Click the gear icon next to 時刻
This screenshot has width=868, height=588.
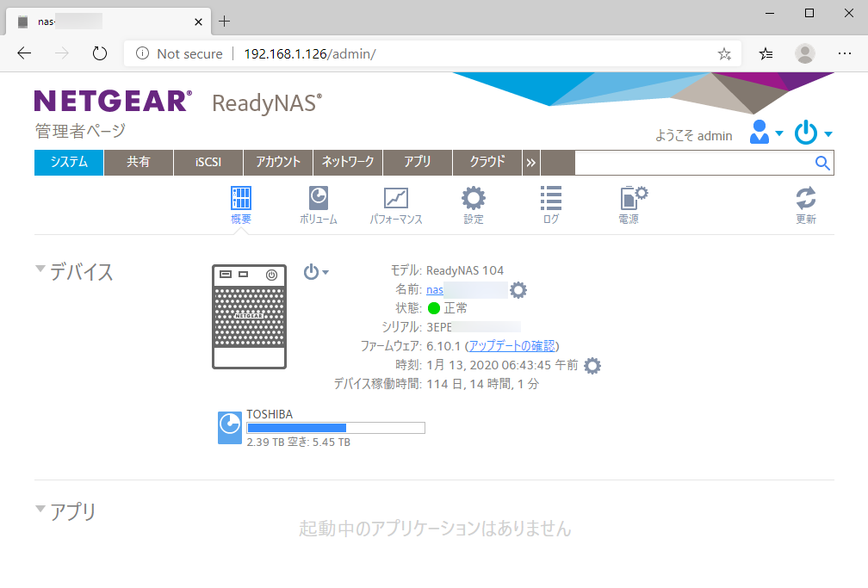[592, 365]
